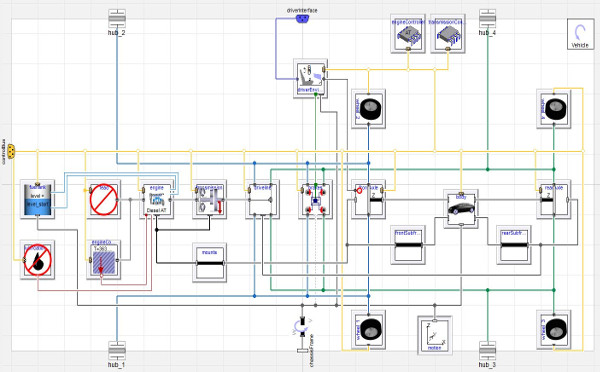This screenshot has height=372, width=600.
Task: Select the brakes block
Action: [x=315, y=199]
